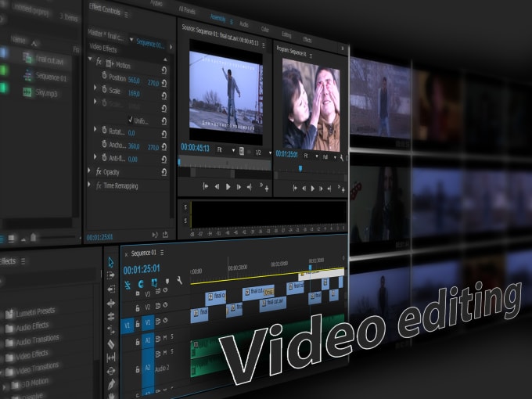Collapse the Motion effect properties

click(x=90, y=59)
